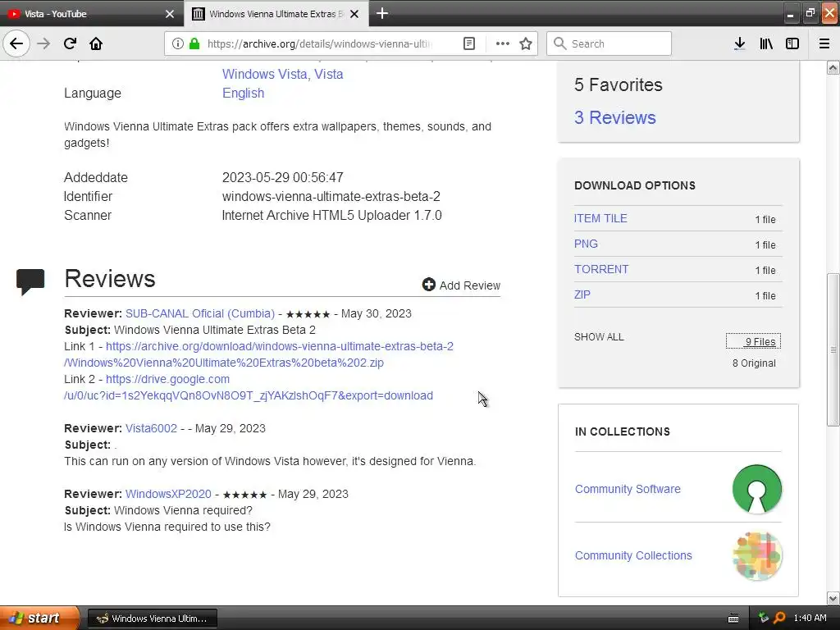Open a new tab with plus button
This screenshot has width=840, height=630.
tap(382, 13)
